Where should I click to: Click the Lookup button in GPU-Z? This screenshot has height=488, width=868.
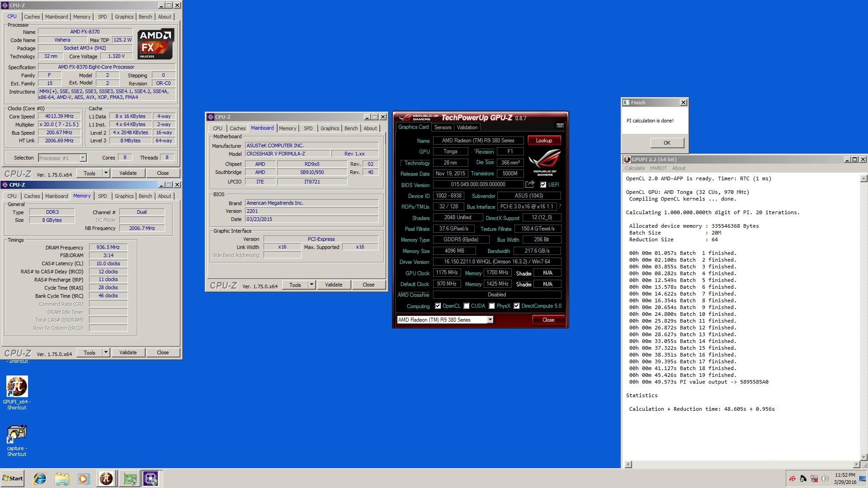pos(544,141)
